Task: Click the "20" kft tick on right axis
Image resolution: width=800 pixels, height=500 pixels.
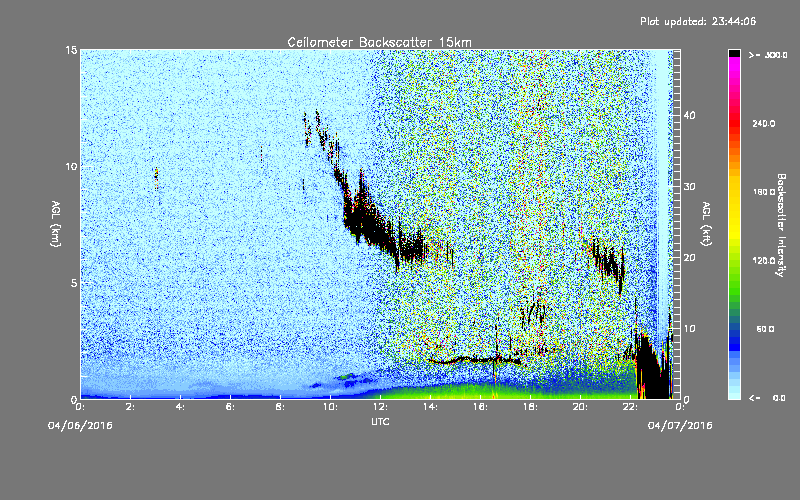Action: [x=689, y=257]
